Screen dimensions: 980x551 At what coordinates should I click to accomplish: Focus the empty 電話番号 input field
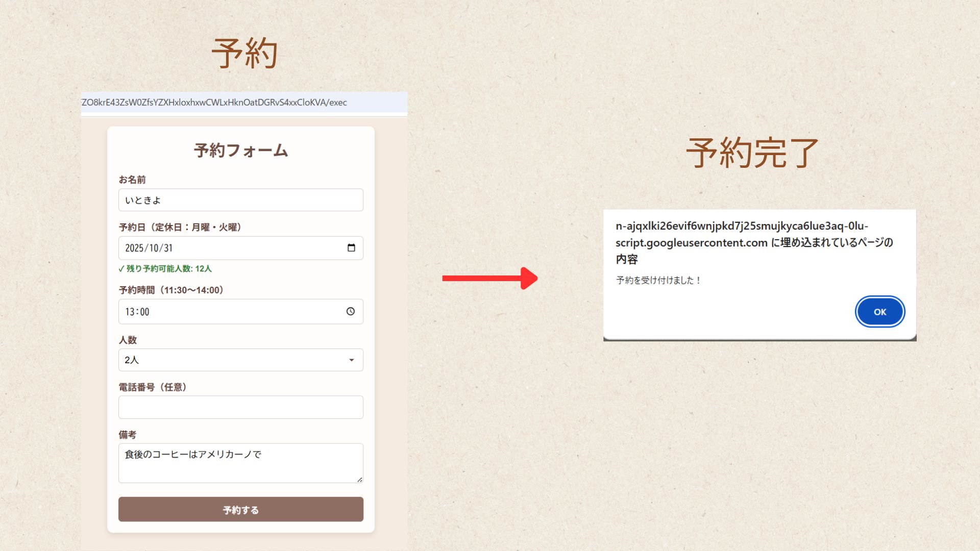(241, 407)
